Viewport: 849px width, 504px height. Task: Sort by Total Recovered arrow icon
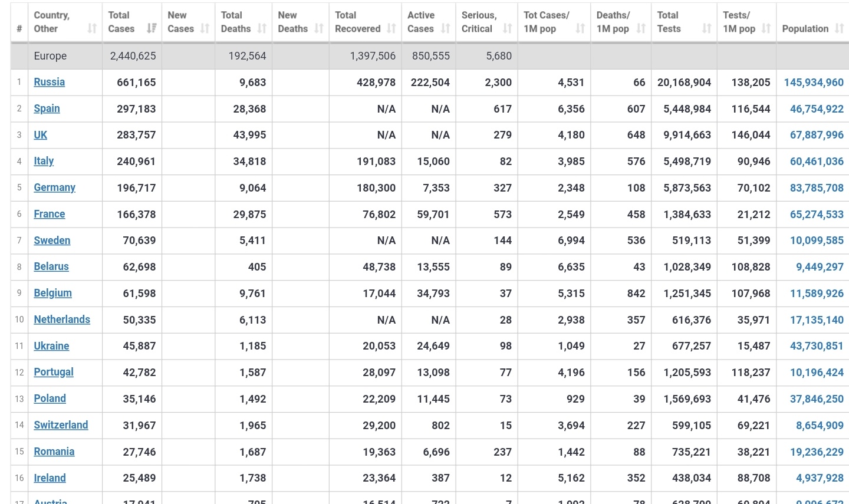tap(391, 28)
